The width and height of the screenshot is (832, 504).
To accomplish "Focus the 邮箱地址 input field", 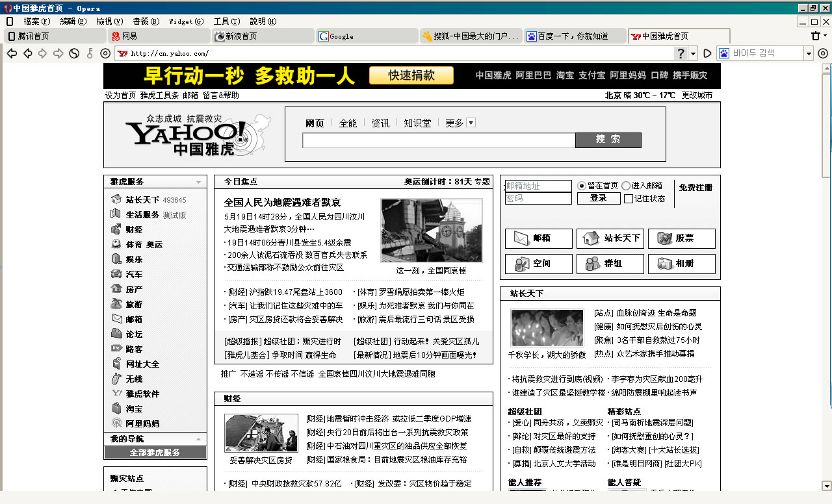I will point(538,186).
